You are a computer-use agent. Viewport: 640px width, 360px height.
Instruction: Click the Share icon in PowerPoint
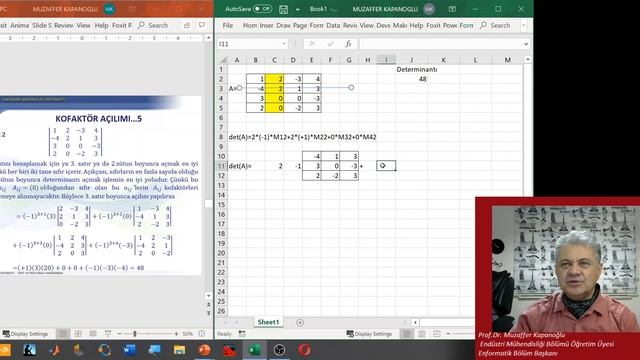tap(187, 25)
